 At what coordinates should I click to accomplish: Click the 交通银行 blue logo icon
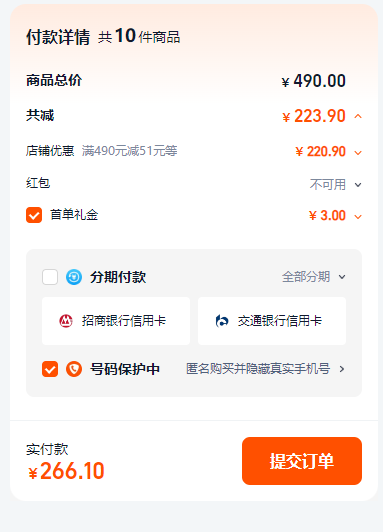coord(222,321)
